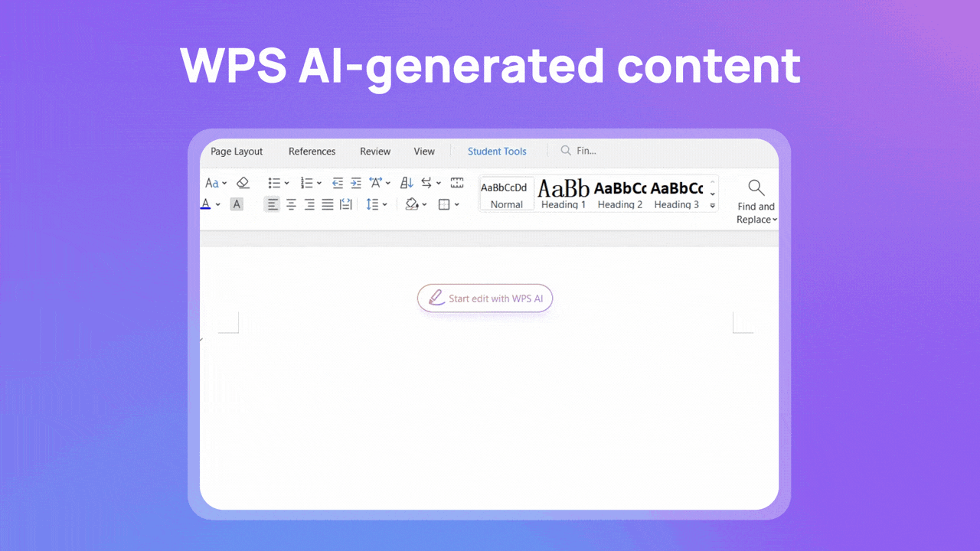Click the dashed ruler-style icon beside the style gallery

[x=457, y=183]
